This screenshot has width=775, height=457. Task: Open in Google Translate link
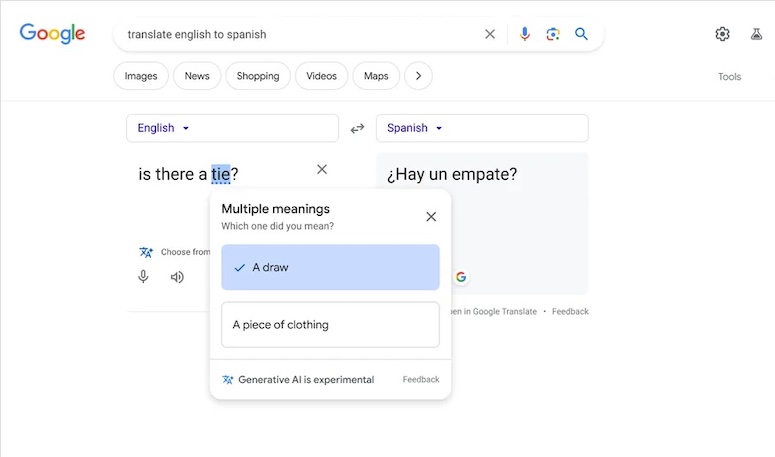[493, 311]
